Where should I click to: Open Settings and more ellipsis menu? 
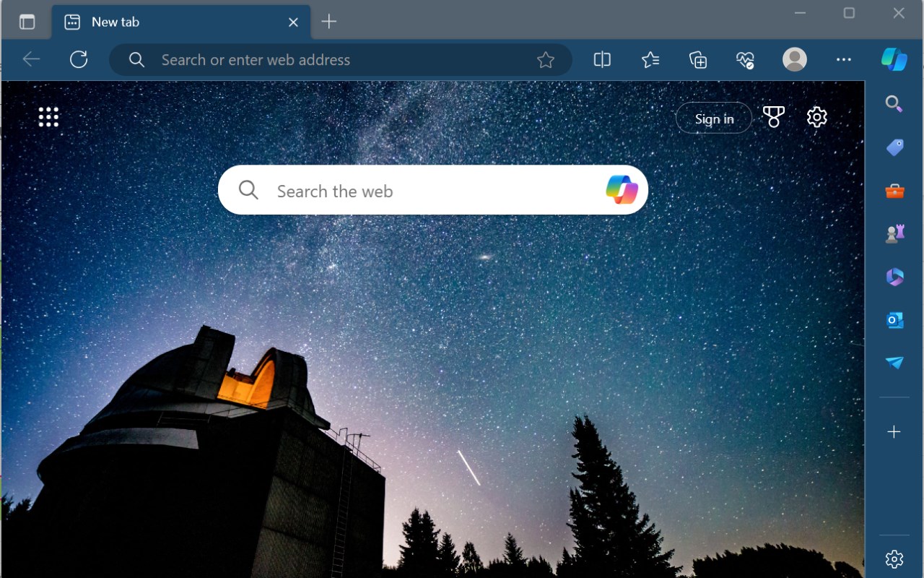(x=844, y=59)
